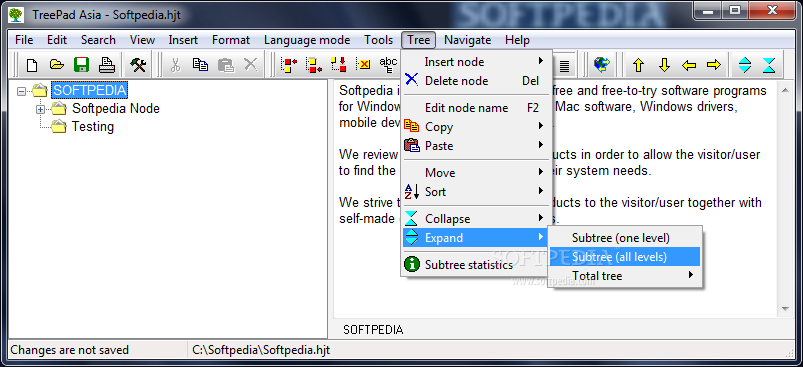This screenshot has height=367, width=803.
Task: Click the justify text alignment icon
Action: tap(564, 66)
